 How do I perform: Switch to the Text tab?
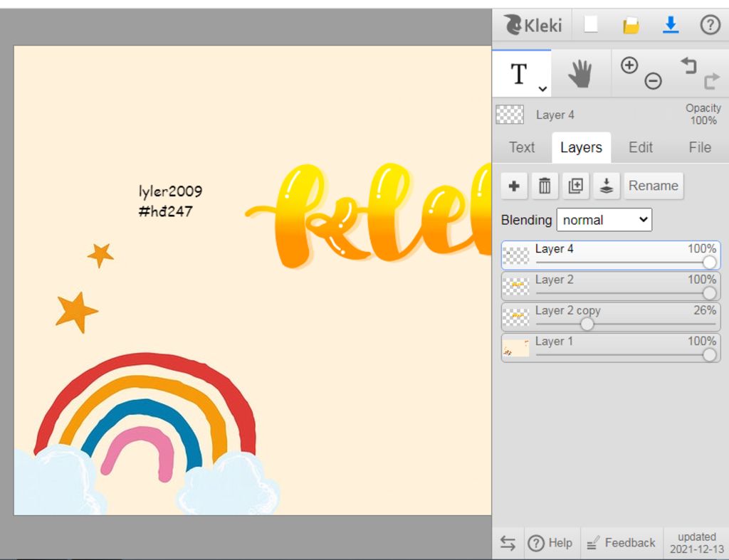[522, 147]
